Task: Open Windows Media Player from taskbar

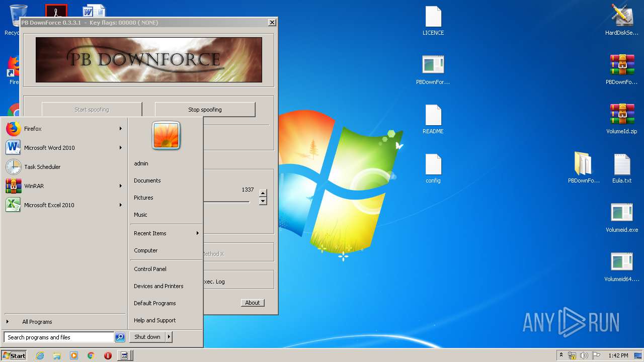Action: click(74, 355)
